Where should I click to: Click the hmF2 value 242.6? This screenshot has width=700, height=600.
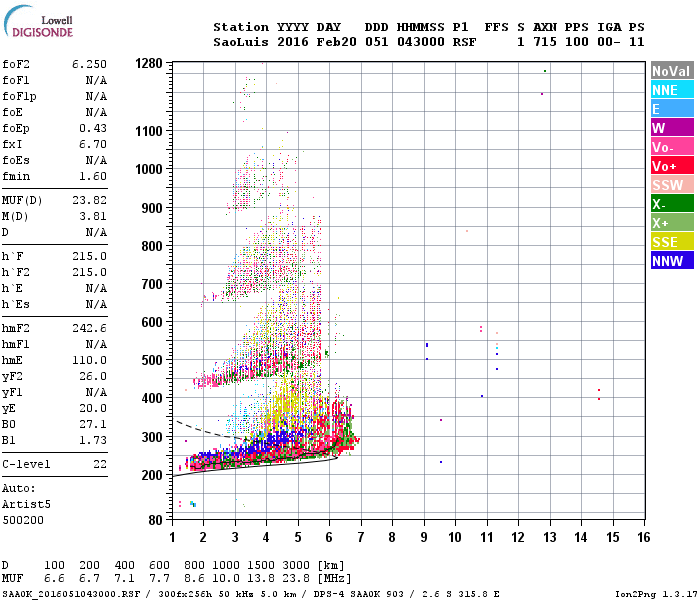tap(90, 328)
